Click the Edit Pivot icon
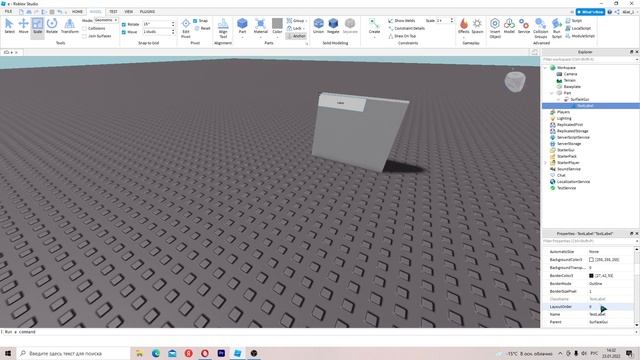The height and width of the screenshot is (360, 640). click(186, 28)
